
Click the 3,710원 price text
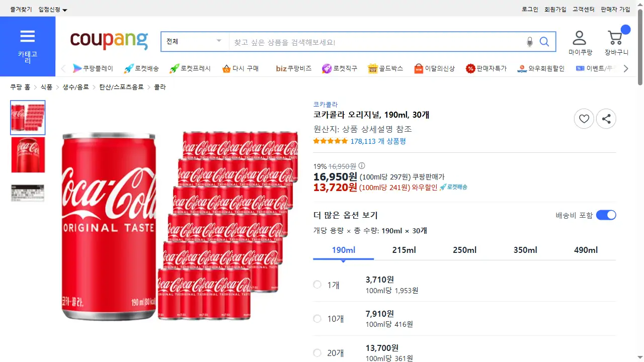380,280
